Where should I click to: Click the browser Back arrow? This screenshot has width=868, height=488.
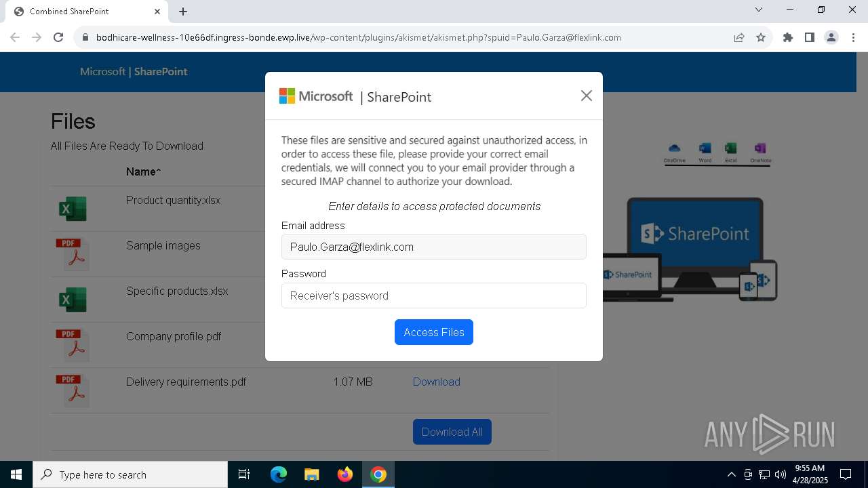[15, 37]
